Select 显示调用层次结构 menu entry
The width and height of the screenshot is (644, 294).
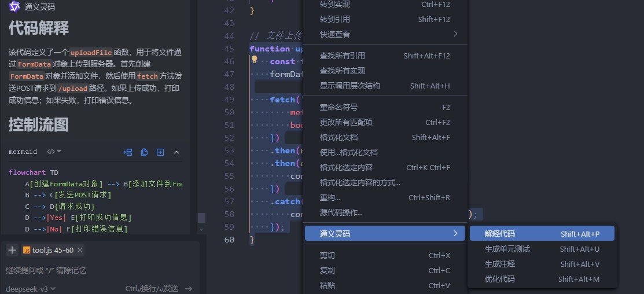(385, 86)
